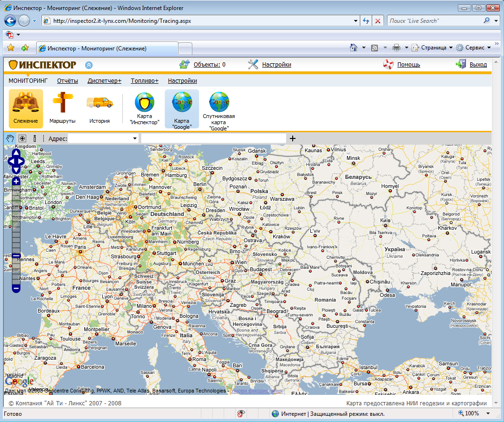Click the Выход door icon
The image size is (504, 422).
[461, 64]
